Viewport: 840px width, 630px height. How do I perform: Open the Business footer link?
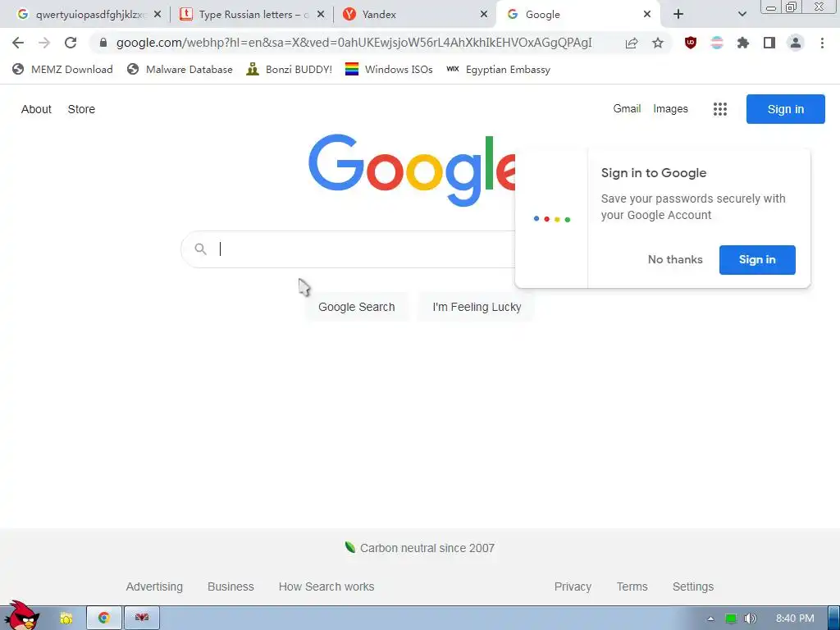pos(231,587)
